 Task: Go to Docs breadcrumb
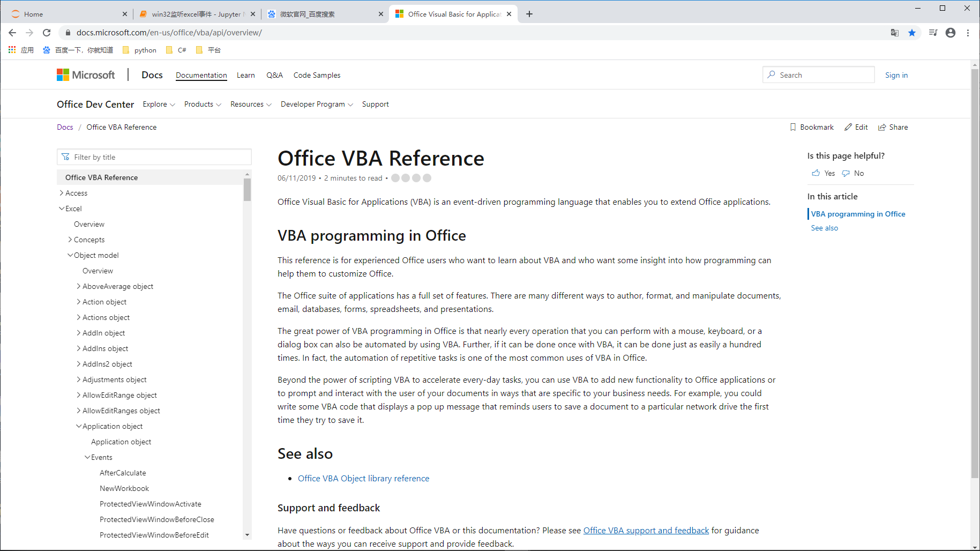65,127
